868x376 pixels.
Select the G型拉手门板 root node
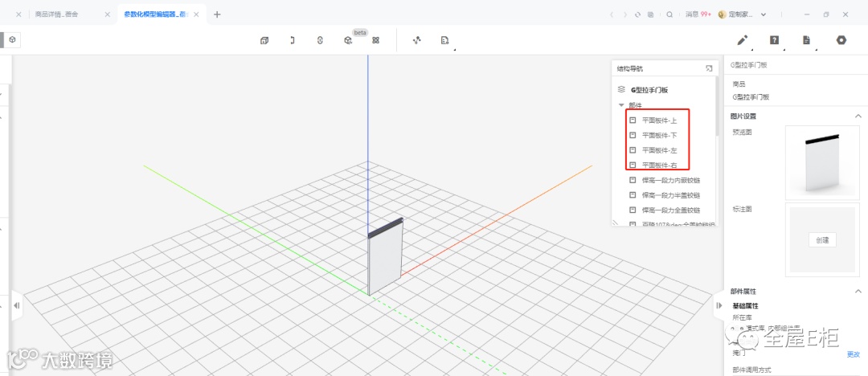click(649, 90)
